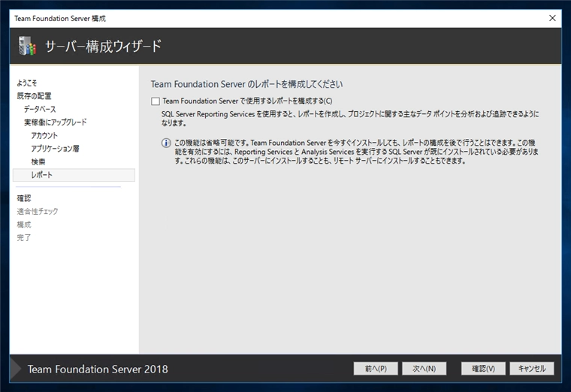
Task: Go to the アプリケーション層 step
Action: (56, 149)
